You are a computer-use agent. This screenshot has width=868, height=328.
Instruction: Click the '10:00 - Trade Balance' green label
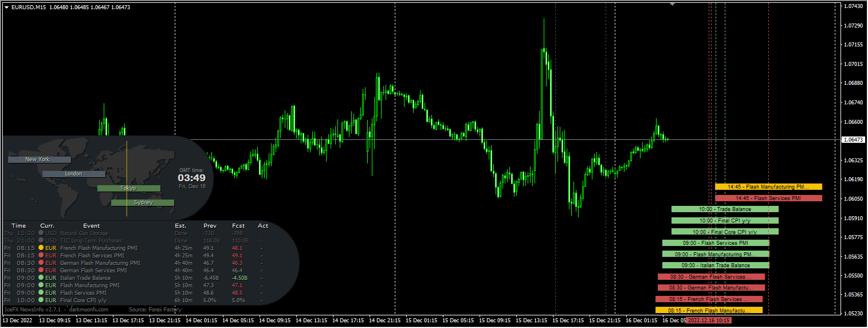tap(725, 209)
